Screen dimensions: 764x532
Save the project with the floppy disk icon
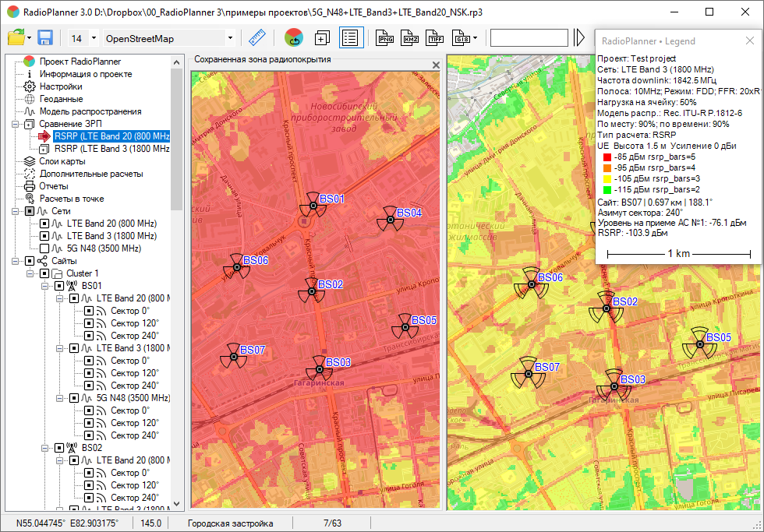coord(45,37)
